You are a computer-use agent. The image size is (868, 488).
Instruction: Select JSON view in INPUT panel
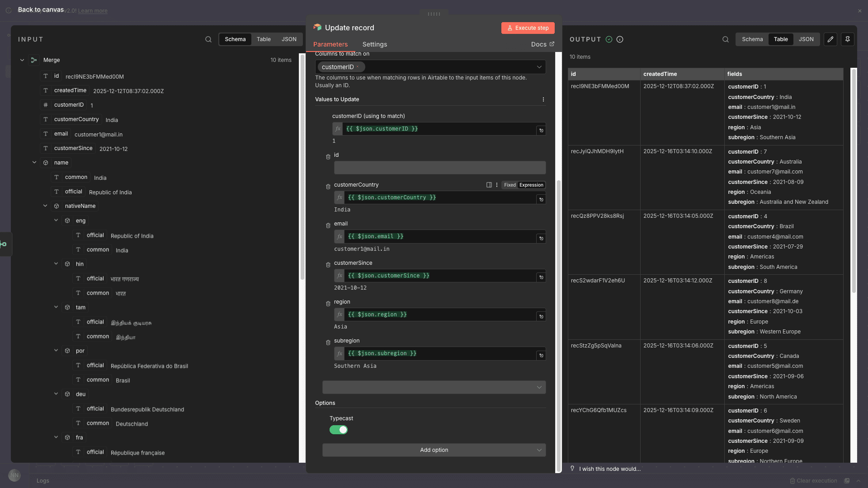289,39
